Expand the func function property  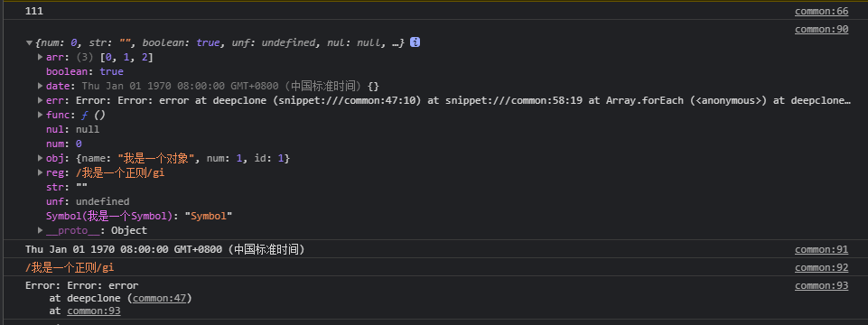tap(41, 115)
